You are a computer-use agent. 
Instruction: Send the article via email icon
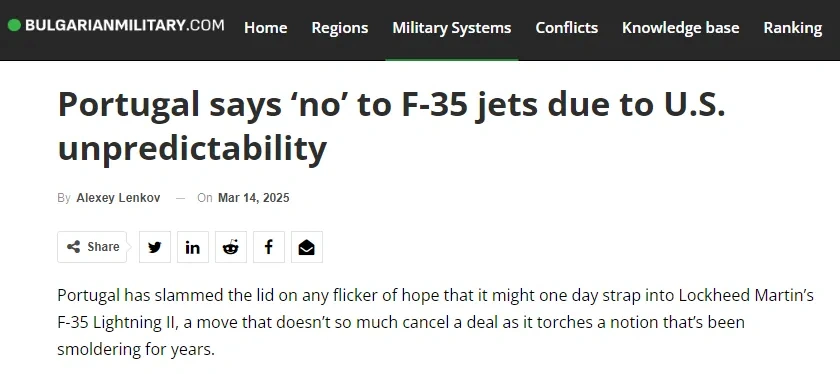pyautogui.click(x=307, y=247)
